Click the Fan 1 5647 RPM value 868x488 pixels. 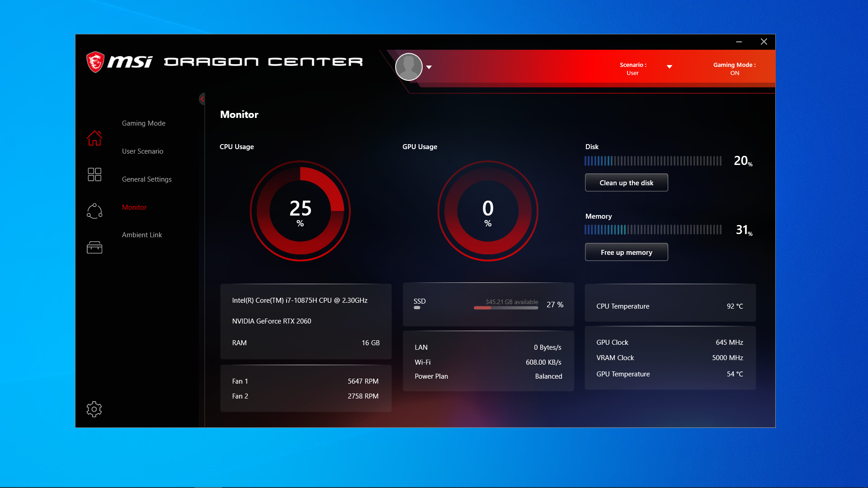pyautogui.click(x=363, y=381)
